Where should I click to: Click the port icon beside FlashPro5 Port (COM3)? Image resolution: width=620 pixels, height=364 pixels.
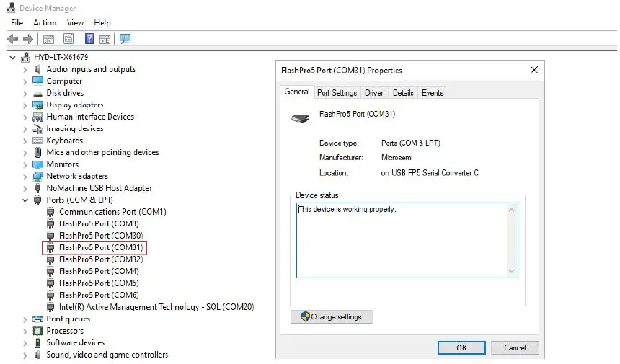click(50, 224)
